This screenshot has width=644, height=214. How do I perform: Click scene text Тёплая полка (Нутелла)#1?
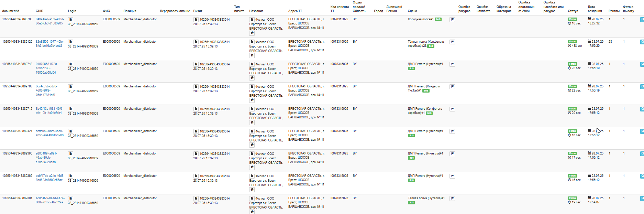426,198
